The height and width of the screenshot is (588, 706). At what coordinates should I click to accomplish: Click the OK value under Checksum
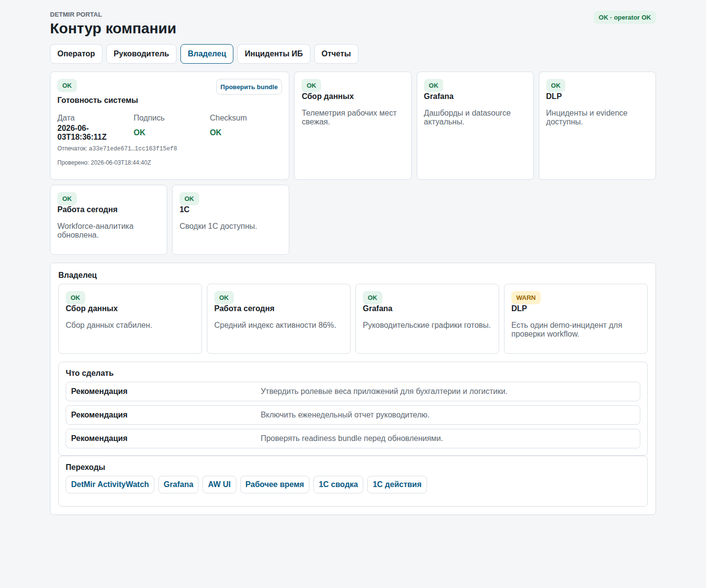click(216, 133)
